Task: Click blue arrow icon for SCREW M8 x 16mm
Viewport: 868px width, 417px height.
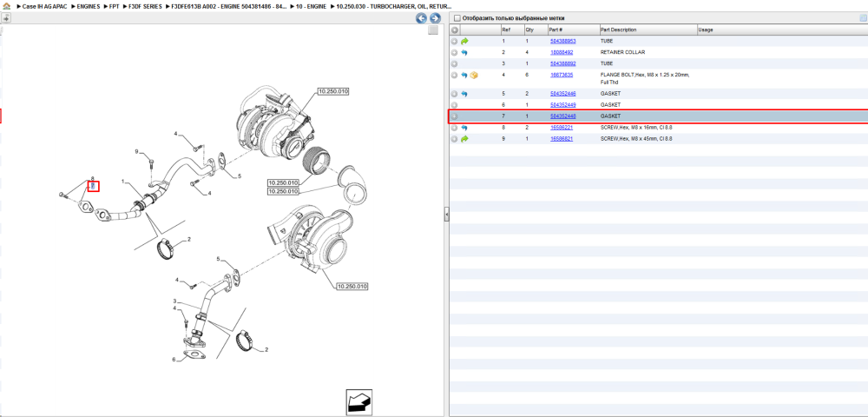Action: (x=464, y=128)
